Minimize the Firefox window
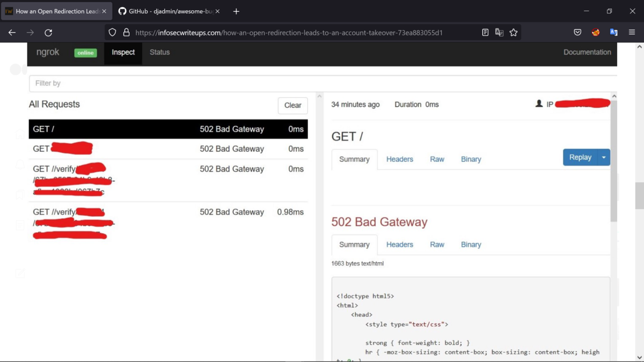Viewport: 644px width, 362px height. tap(586, 11)
